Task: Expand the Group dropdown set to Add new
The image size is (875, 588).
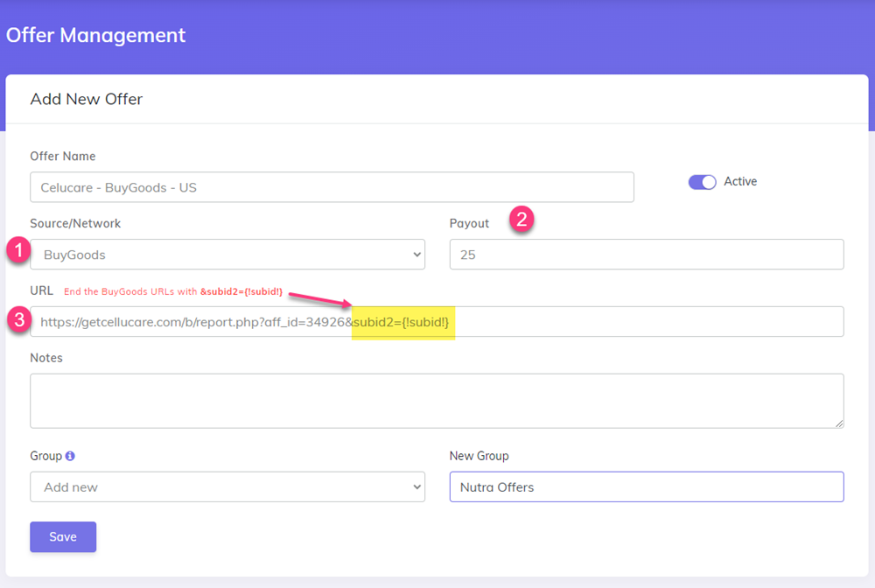Action: [x=227, y=486]
